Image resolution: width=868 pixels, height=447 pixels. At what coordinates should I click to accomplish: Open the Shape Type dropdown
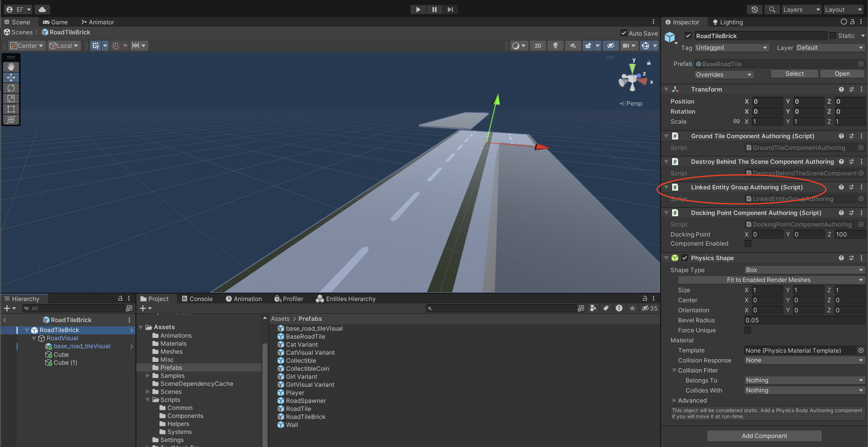click(x=804, y=270)
